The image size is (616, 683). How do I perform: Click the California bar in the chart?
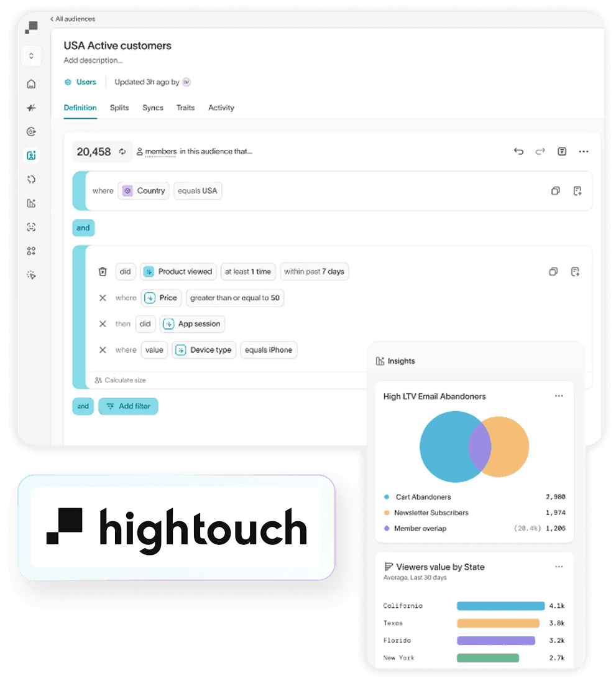[500, 606]
